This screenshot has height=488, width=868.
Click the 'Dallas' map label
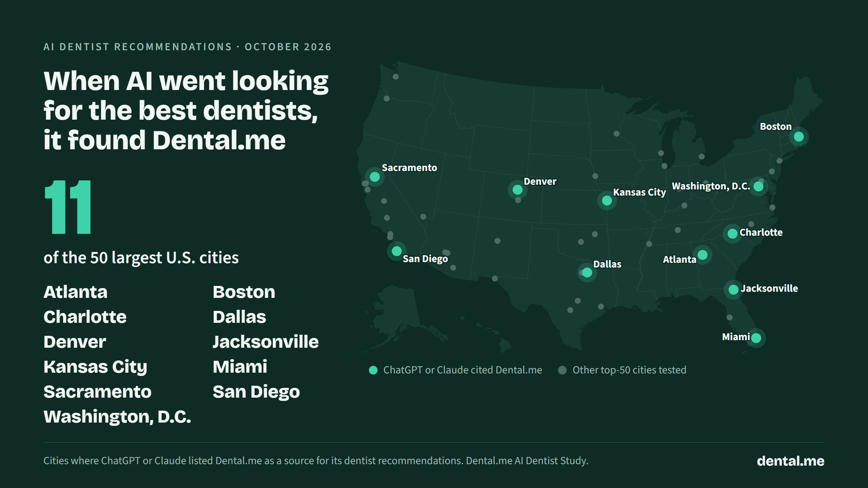pos(607,264)
